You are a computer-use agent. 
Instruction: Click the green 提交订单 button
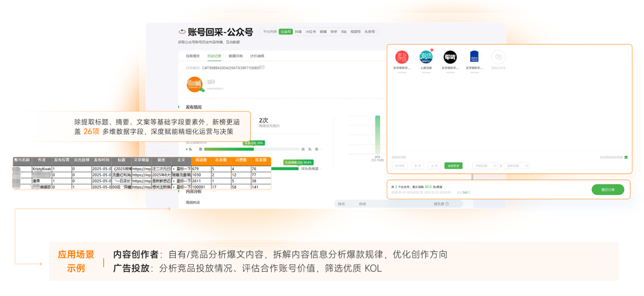coord(608,190)
